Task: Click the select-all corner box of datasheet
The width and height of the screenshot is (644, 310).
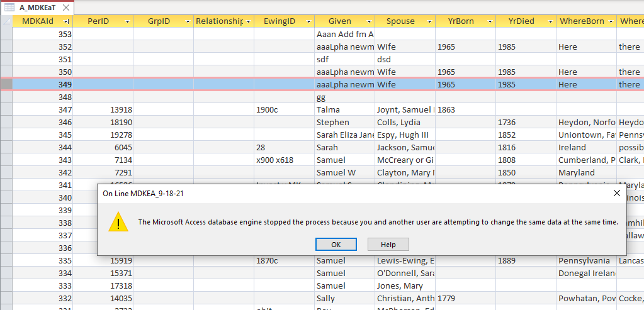Action: point(6,21)
